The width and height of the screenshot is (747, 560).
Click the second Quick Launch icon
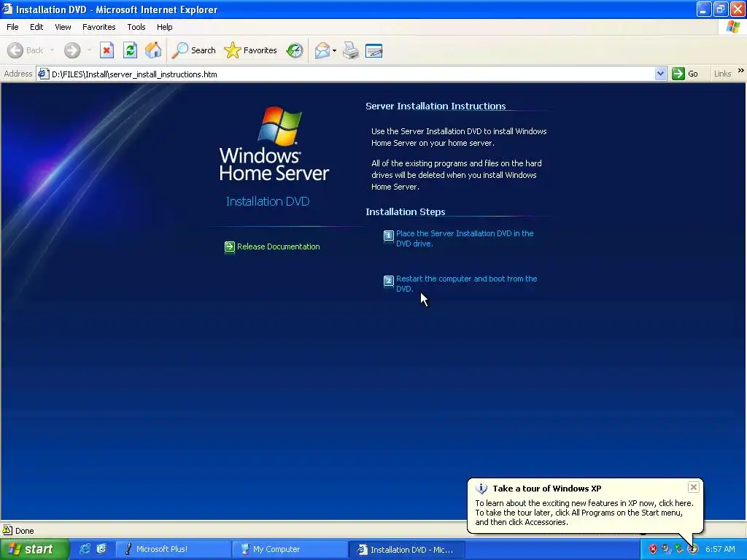(101, 549)
